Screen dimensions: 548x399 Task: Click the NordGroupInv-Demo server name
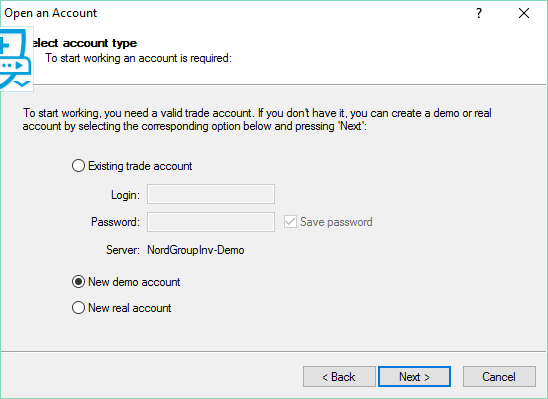(196, 250)
